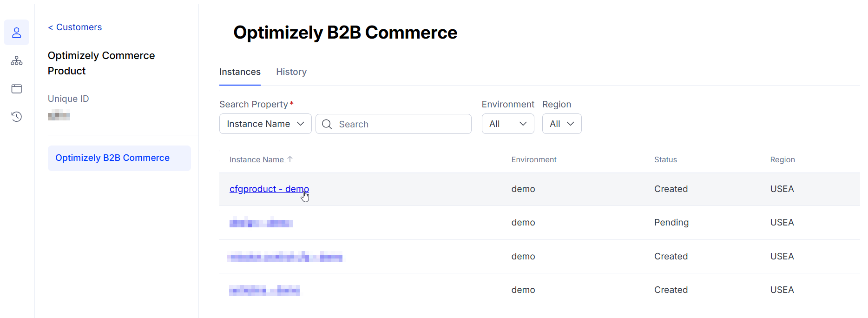Expand the Instance Name search property dropdown
Image resolution: width=868 pixels, height=318 pixels.
(x=265, y=124)
